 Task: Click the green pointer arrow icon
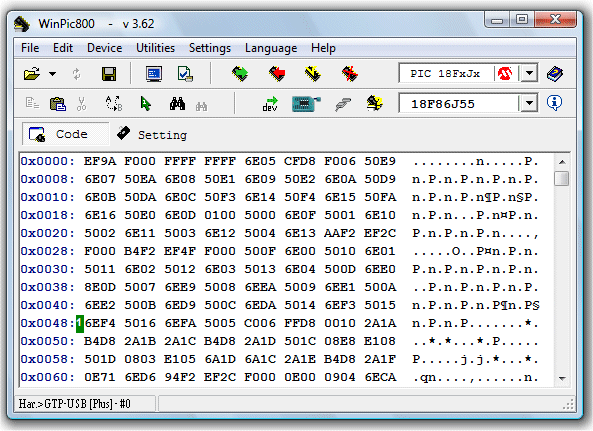(145, 103)
